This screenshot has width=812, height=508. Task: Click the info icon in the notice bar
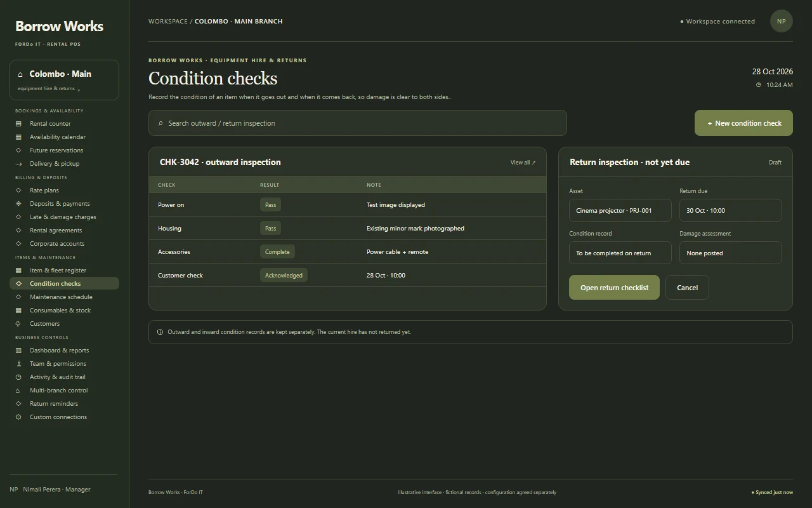pyautogui.click(x=160, y=332)
